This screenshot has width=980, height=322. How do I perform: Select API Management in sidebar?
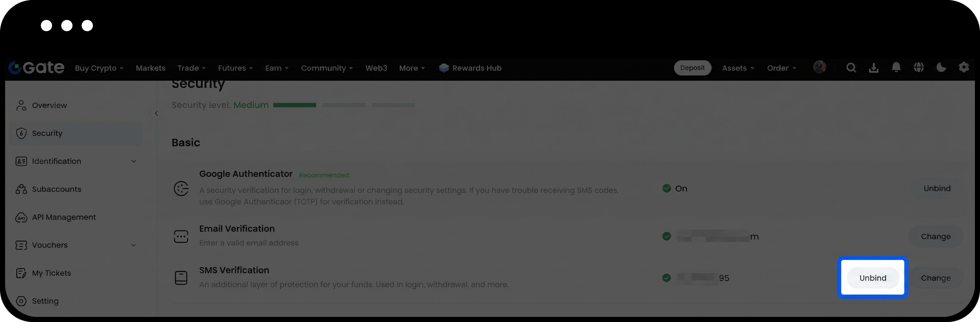click(x=64, y=217)
